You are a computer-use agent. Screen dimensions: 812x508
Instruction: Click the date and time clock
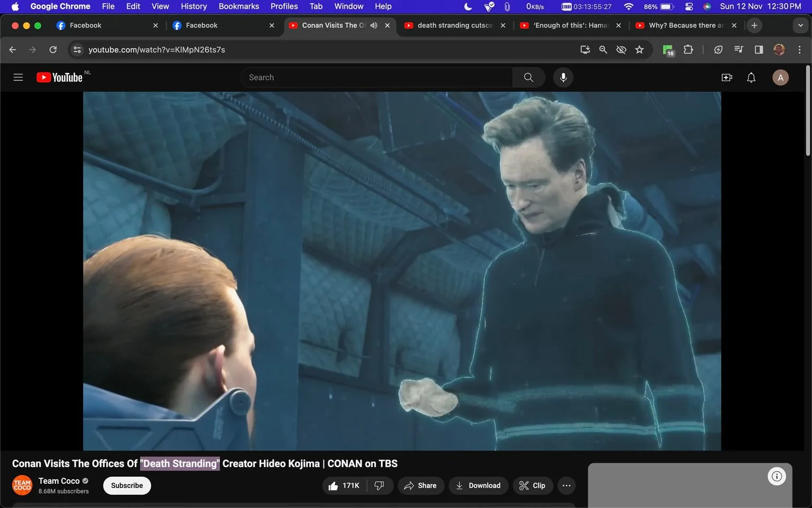tap(761, 6)
